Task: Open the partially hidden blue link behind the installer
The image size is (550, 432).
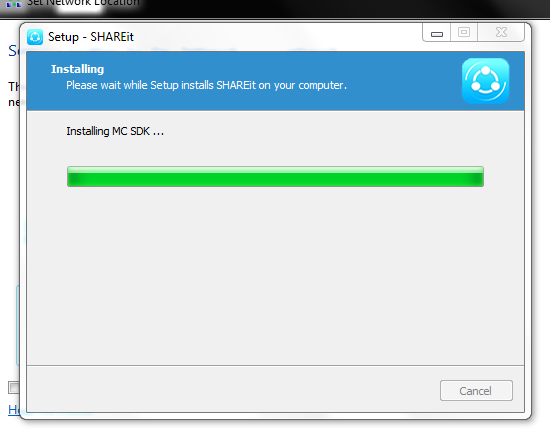Action: pyautogui.click(x=14, y=409)
